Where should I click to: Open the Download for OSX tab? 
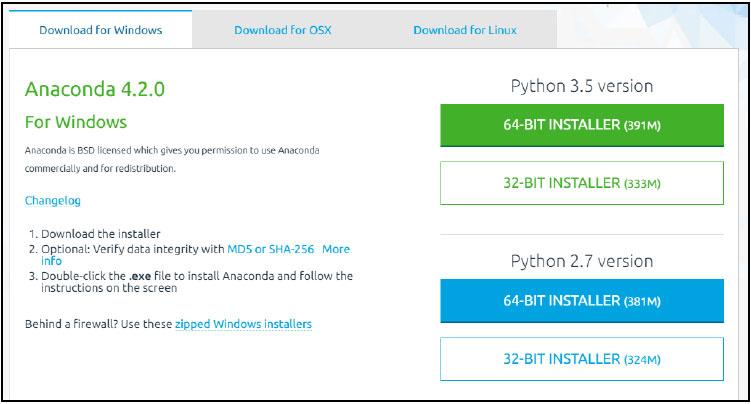pos(283,30)
